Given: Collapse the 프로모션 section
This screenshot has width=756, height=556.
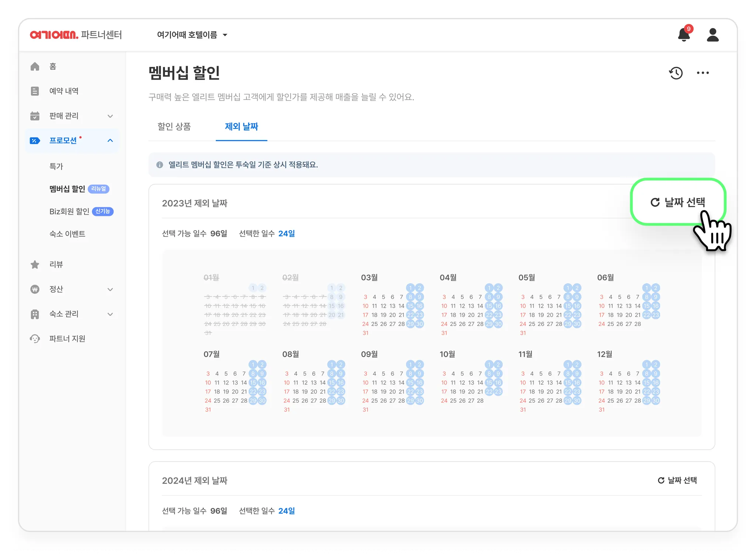Looking at the screenshot, I should click(110, 140).
